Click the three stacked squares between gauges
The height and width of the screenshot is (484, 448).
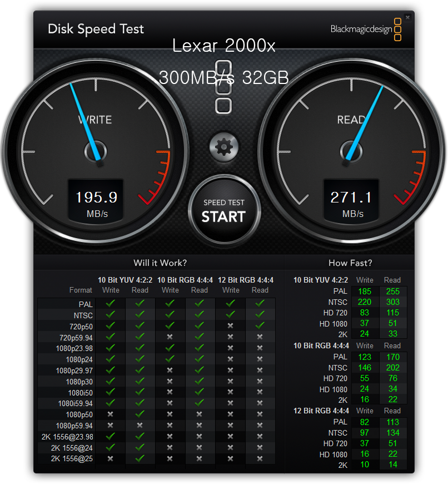(x=223, y=87)
